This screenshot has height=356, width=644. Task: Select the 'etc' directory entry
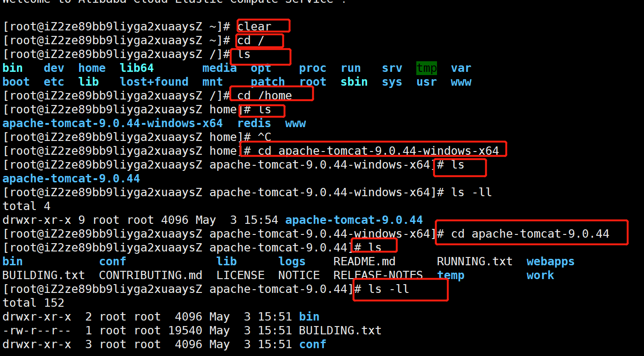(54, 82)
